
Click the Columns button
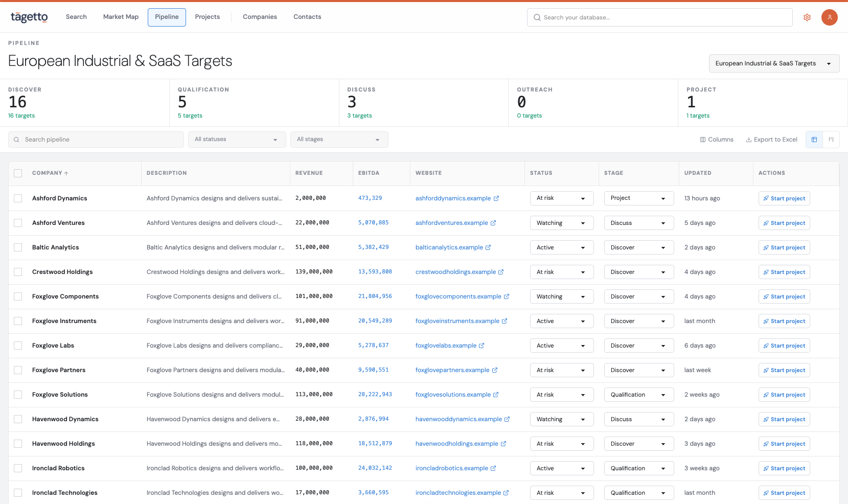(717, 140)
